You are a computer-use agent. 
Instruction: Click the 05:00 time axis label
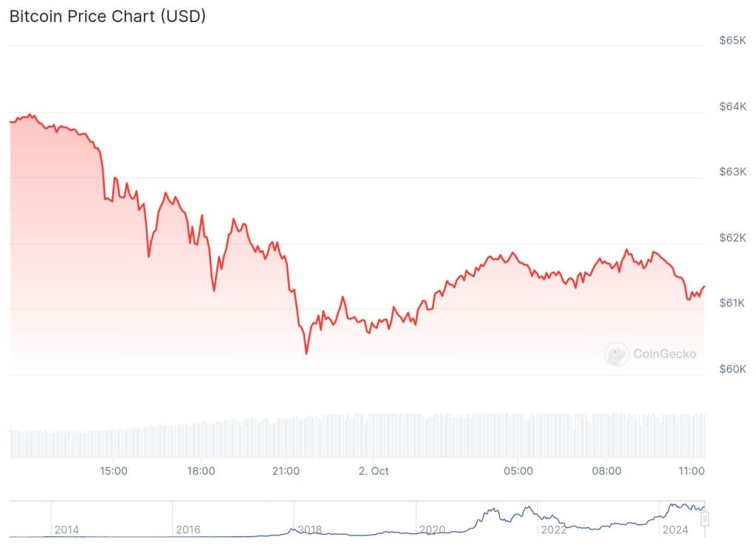coord(518,471)
